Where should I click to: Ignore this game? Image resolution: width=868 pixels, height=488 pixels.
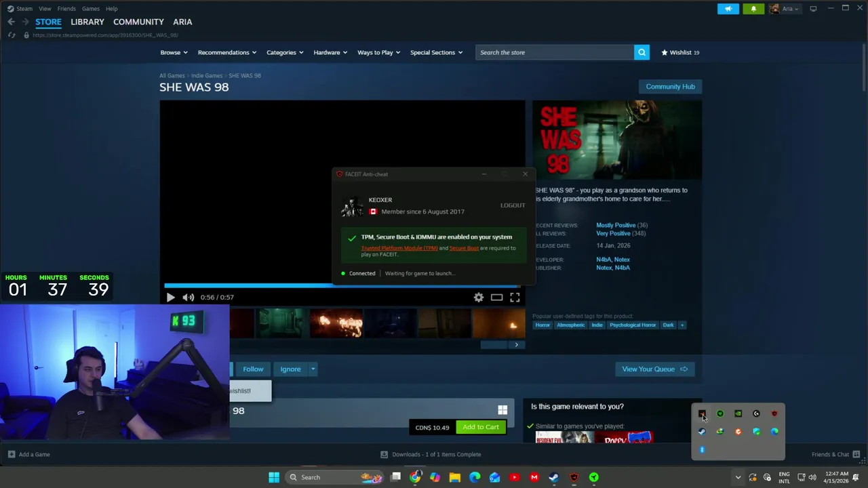pyautogui.click(x=290, y=369)
